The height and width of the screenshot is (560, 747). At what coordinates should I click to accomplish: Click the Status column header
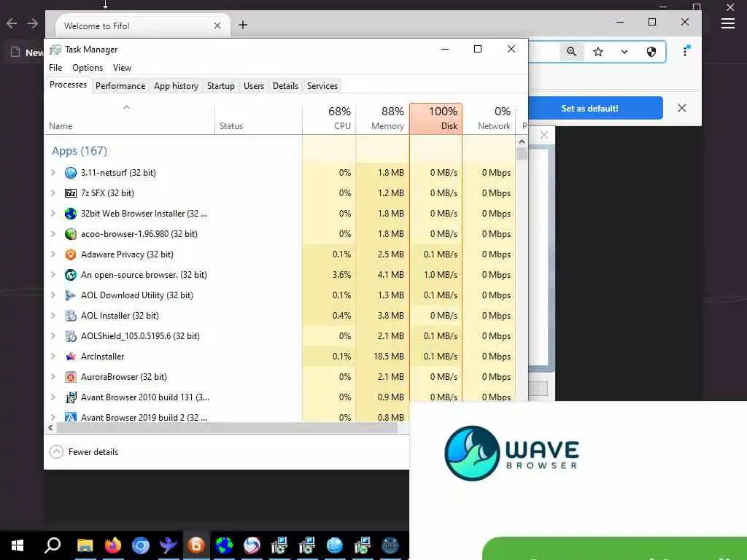(259, 119)
